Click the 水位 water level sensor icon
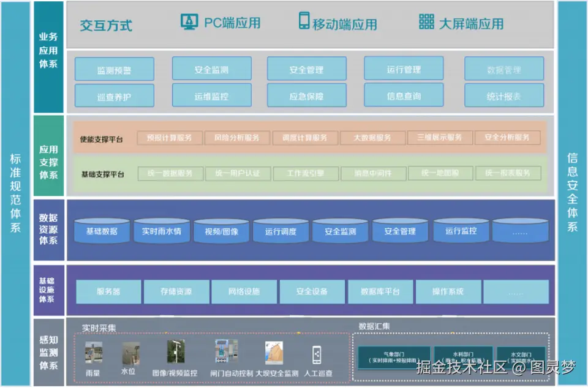588x388 pixels. [x=130, y=354]
